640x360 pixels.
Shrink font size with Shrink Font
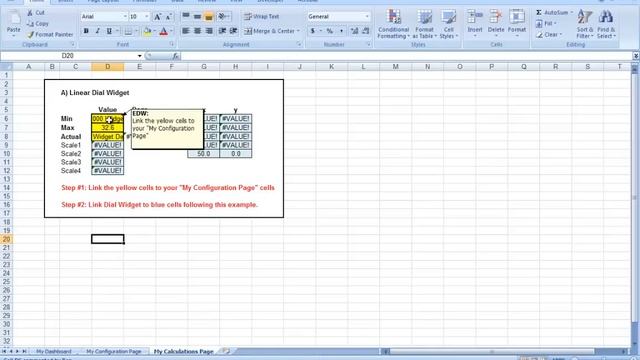click(x=168, y=17)
